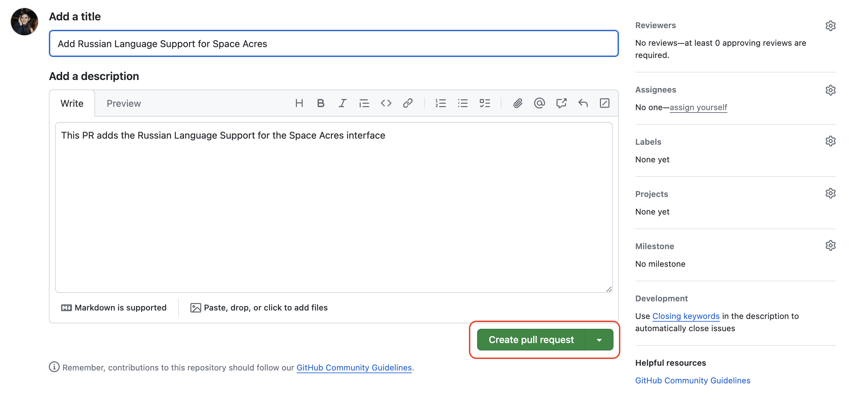The width and height of the screenshot is (868, 402).
Task: Insert a numbered list
Action: pyautogui.click(x=440, y=103)
